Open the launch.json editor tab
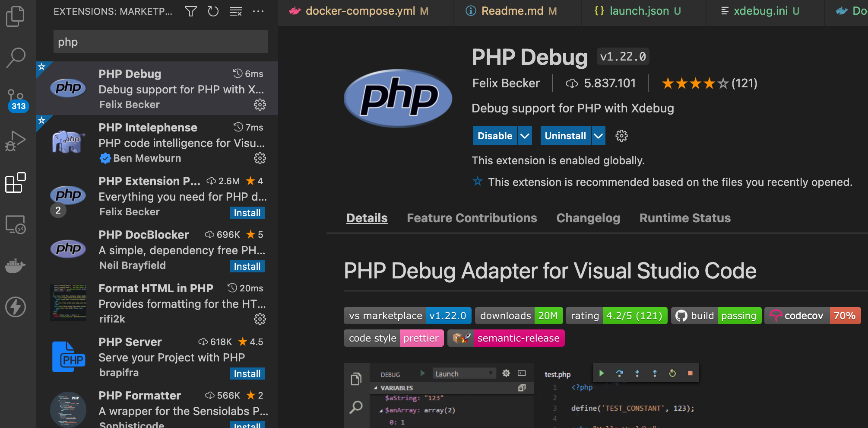Screen dimensions: 868x428 [x=644, y=11]
